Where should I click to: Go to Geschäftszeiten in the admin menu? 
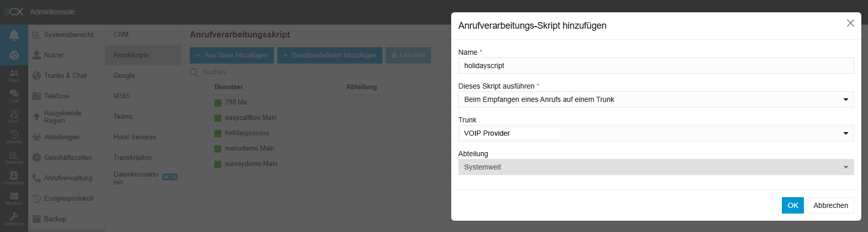point(68,157)
